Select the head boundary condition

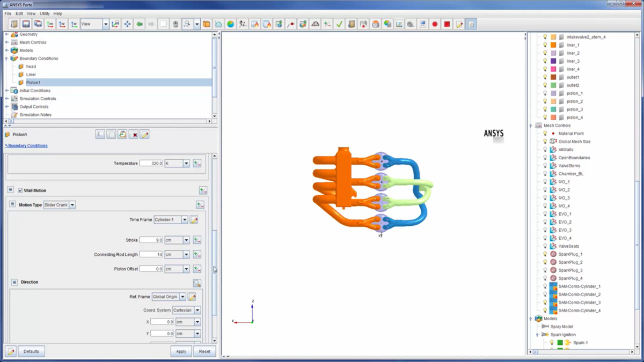click(x=31, y=67)
